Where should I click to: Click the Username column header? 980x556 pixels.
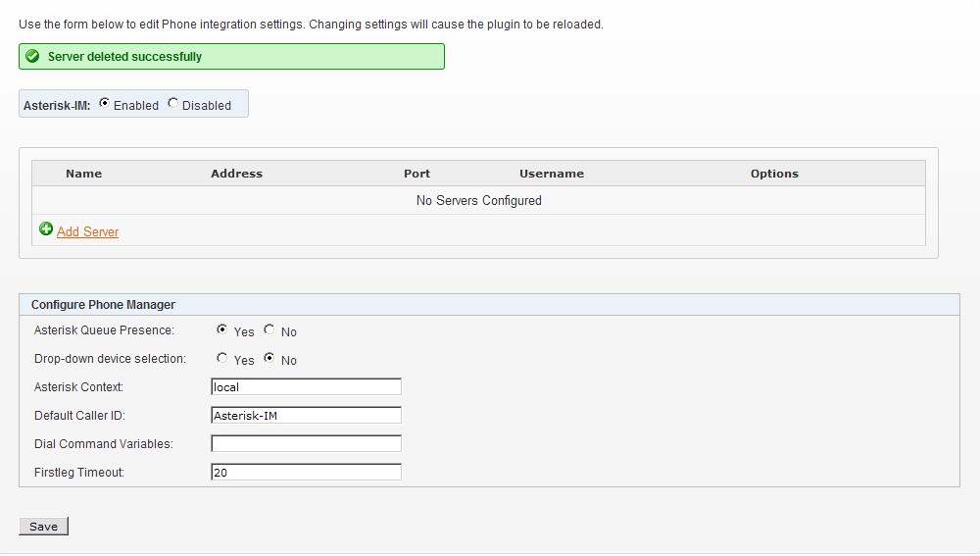pyautogui.click(x=551, y=174)
